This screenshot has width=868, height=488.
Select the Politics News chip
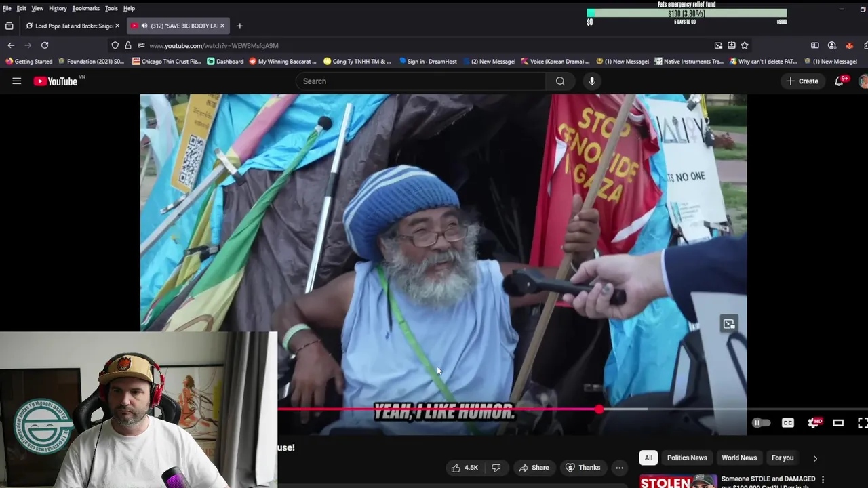687,457
